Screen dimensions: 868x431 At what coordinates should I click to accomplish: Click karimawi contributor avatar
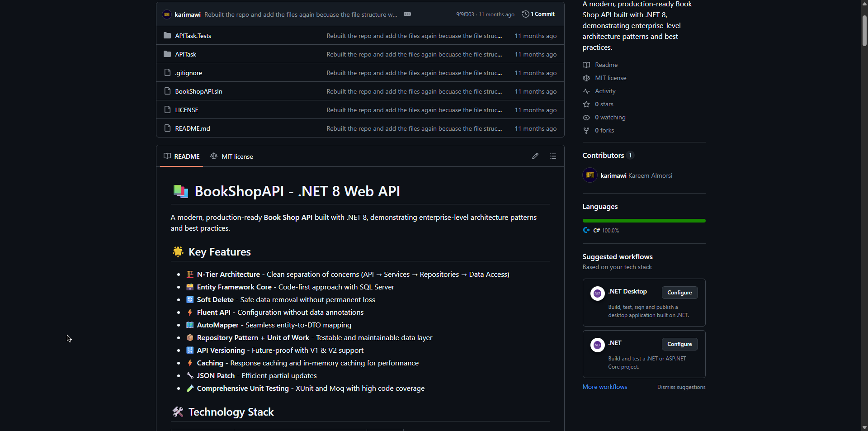[590, 175]
